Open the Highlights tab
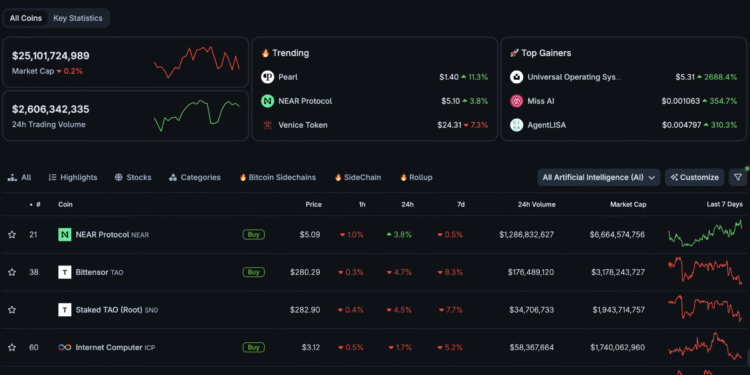Viewport: 750px width, 375px height. click(73, 177)
